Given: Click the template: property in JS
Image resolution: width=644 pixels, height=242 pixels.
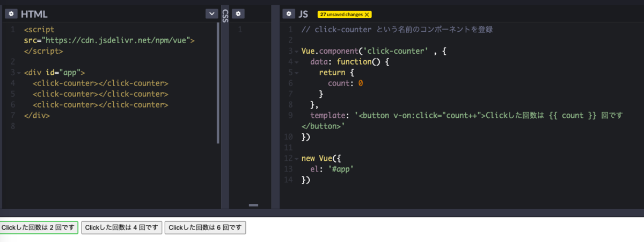Looking at the screenshot, I should coord(330,116).
